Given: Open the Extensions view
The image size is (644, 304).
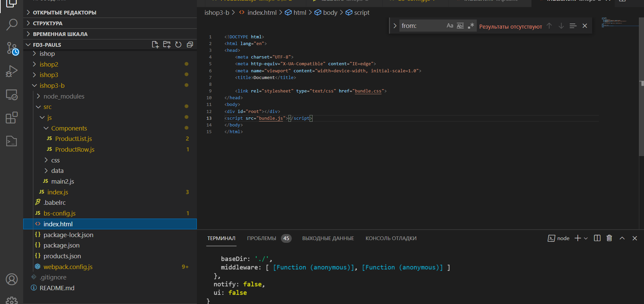Looking at the screenshot, I should point(12,118).
